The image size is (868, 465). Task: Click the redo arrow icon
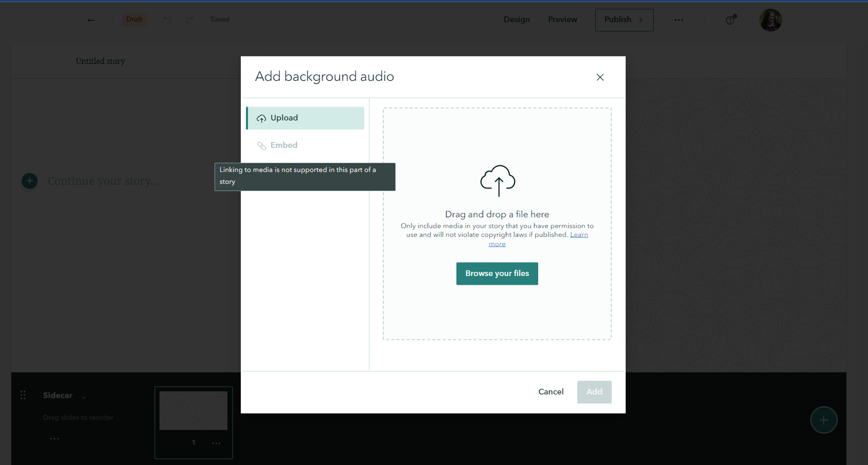[x=190, y=20]
